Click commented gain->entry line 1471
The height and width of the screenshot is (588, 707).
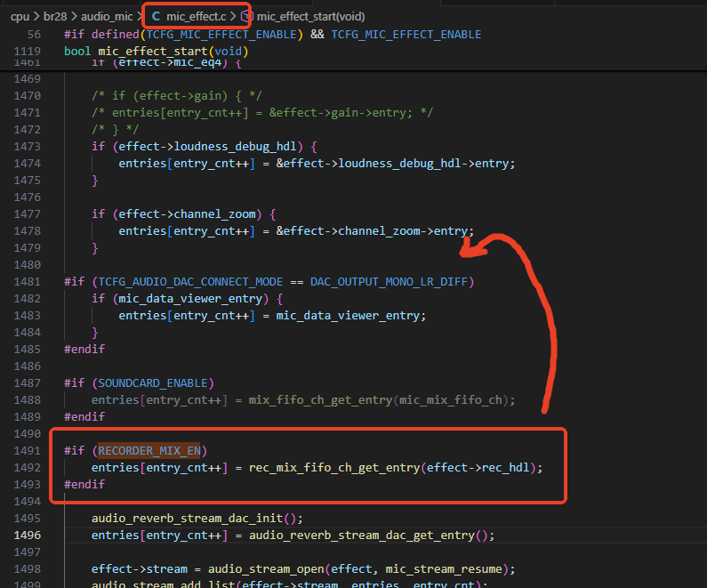click(262, 113)
